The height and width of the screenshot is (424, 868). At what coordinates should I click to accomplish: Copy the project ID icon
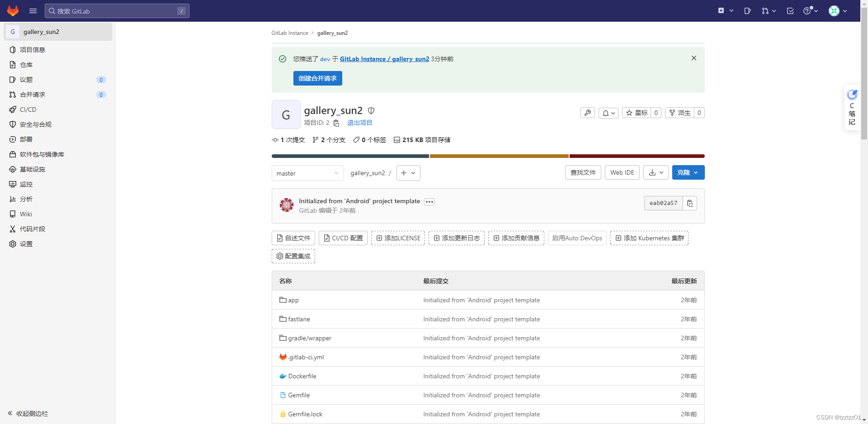pyautogui.click(x=336, y=123)
